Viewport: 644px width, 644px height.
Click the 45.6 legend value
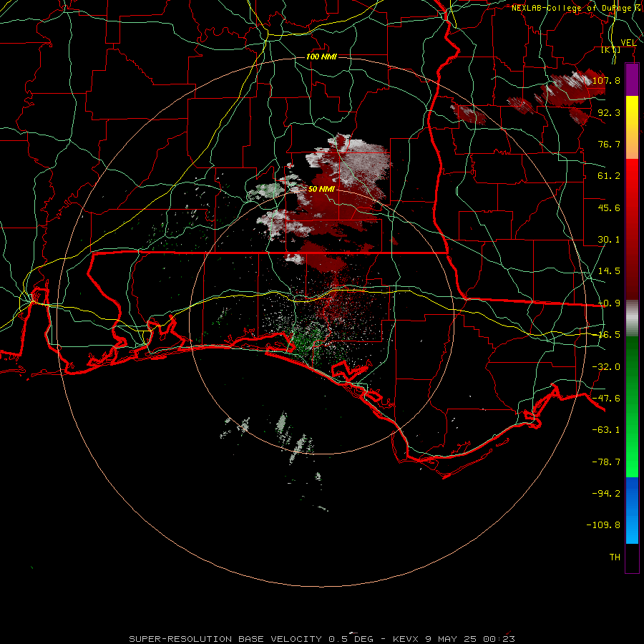point(609,208)
